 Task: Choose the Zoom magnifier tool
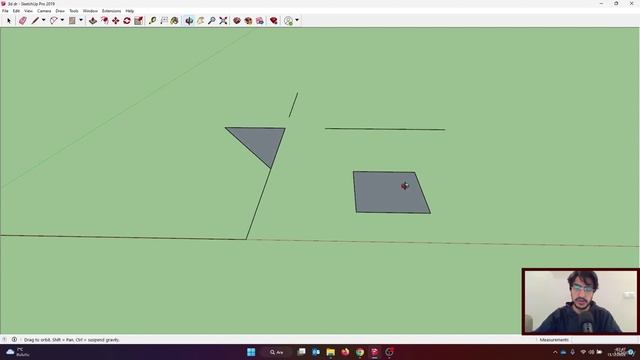click(211, 20)
